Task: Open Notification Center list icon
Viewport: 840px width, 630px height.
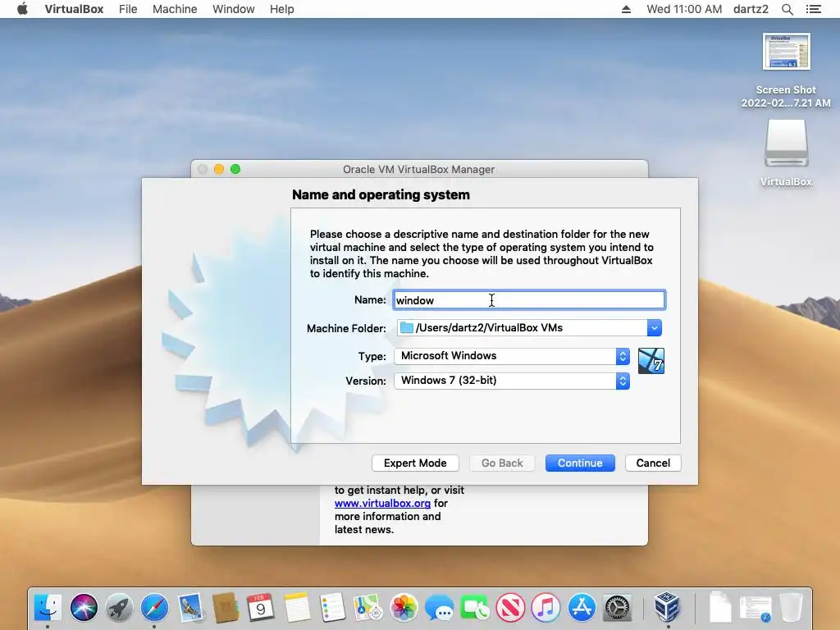Action: click(814, 9)
